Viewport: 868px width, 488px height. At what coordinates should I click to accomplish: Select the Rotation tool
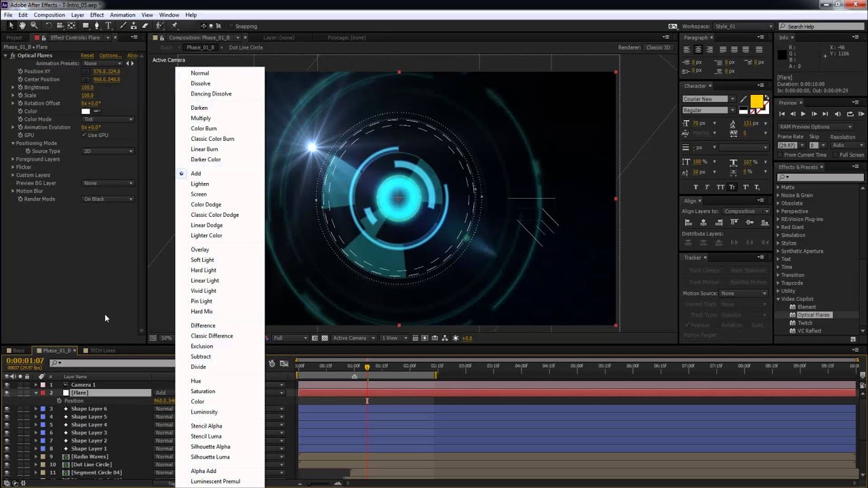pos(48,26)
